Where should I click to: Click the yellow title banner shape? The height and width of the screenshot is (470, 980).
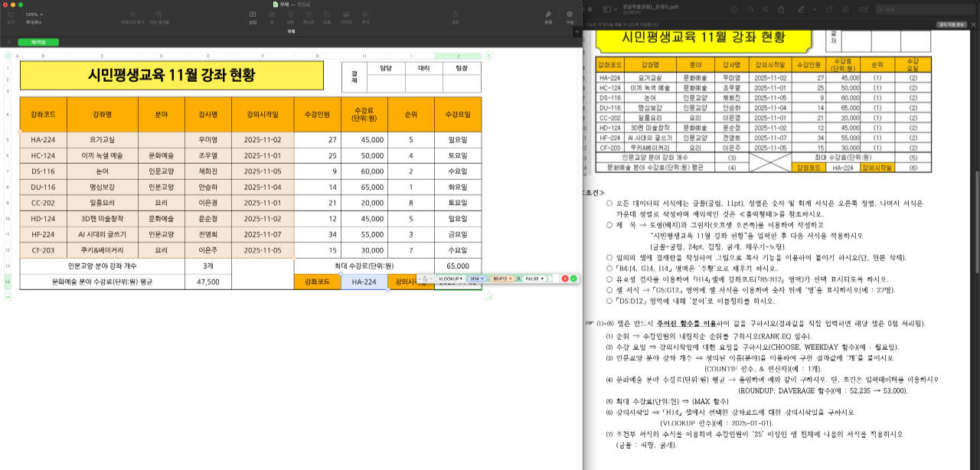[x=172, y=76]
